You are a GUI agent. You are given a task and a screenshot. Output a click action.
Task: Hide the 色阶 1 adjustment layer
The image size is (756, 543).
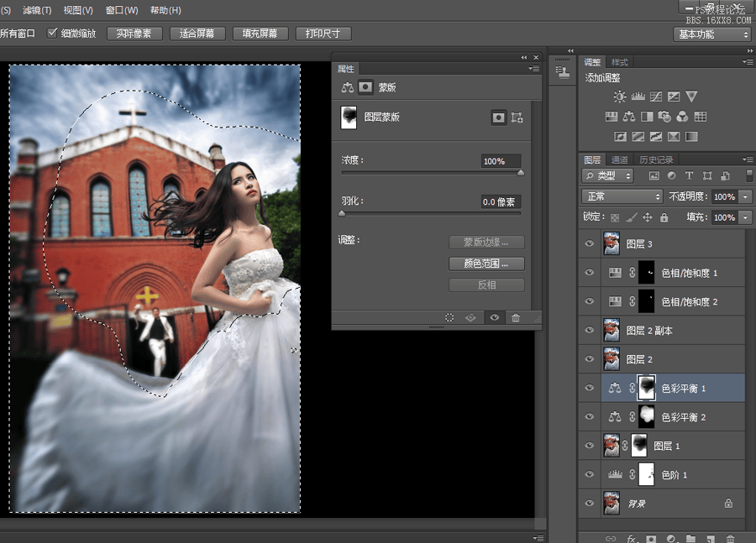(589, 474)
